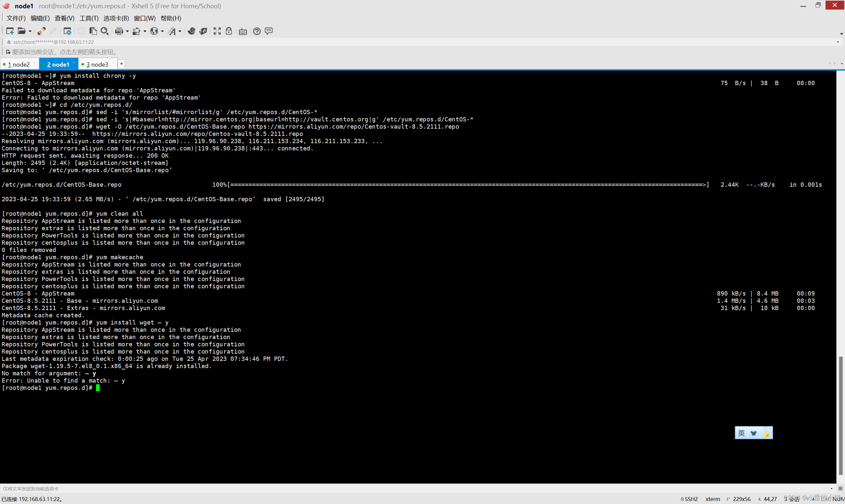Open the color scheme icon
This screenshot has width=845, height=504.
pos(136,31)
